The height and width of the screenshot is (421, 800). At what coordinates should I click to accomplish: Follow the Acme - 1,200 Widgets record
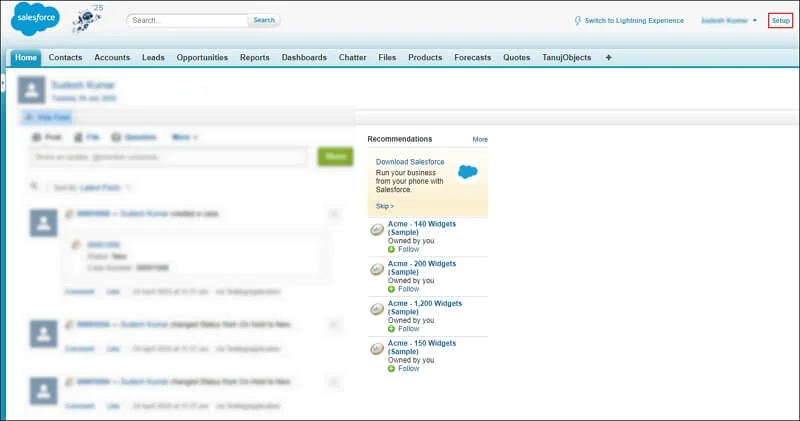coord(408,329)
